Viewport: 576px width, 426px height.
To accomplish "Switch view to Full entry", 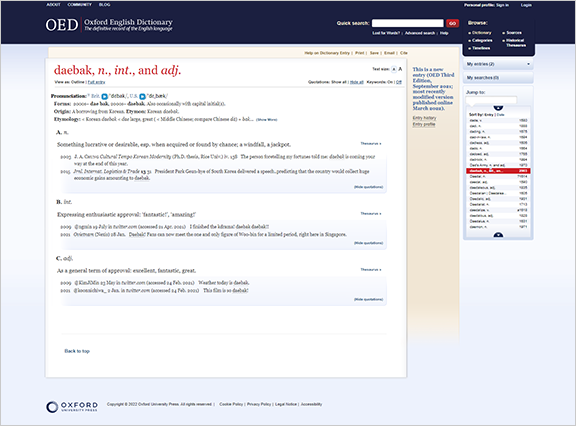I will click(x=96, y=82).
